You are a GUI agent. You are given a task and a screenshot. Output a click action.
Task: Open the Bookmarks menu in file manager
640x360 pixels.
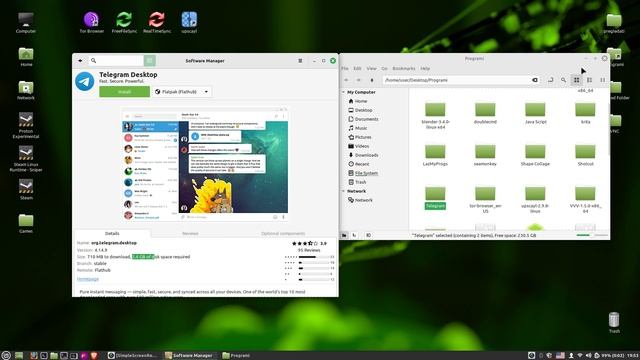404,69
